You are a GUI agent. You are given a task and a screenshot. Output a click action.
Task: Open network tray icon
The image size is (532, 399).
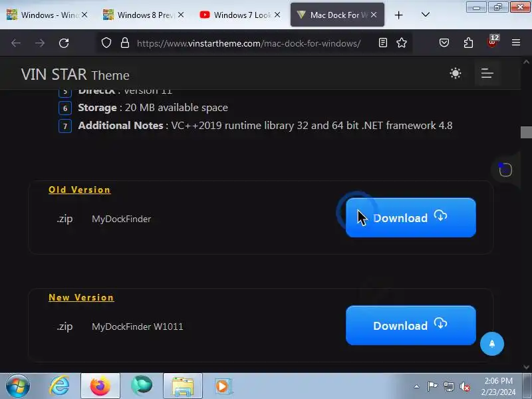[448, 386]
